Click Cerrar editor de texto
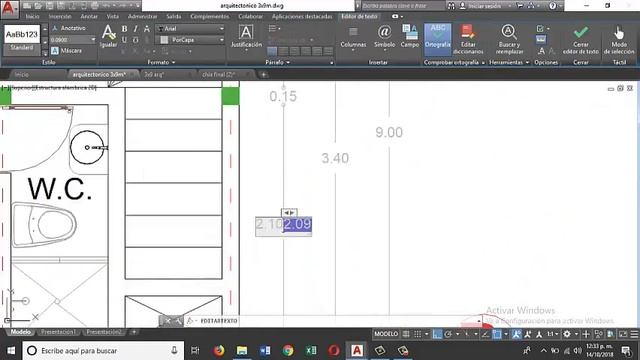 tap(580, 40)
